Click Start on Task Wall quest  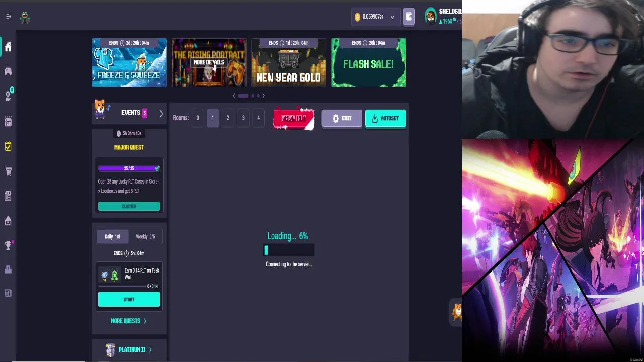coord(129,300)
